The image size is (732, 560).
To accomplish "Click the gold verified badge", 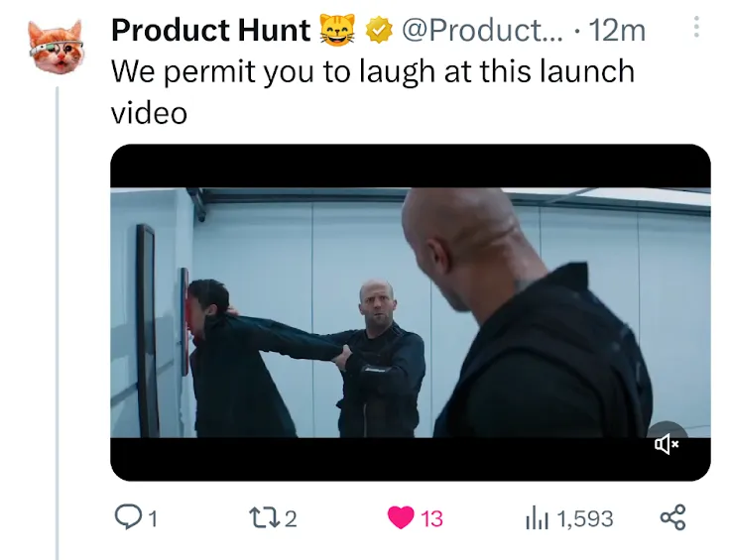I will (378, 31).
